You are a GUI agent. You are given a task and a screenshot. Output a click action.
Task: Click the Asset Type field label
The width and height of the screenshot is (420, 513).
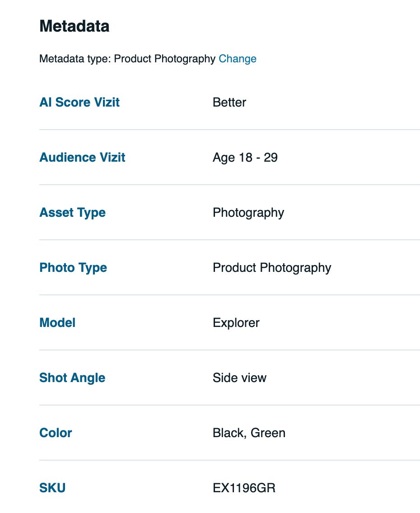pos(72,212)
